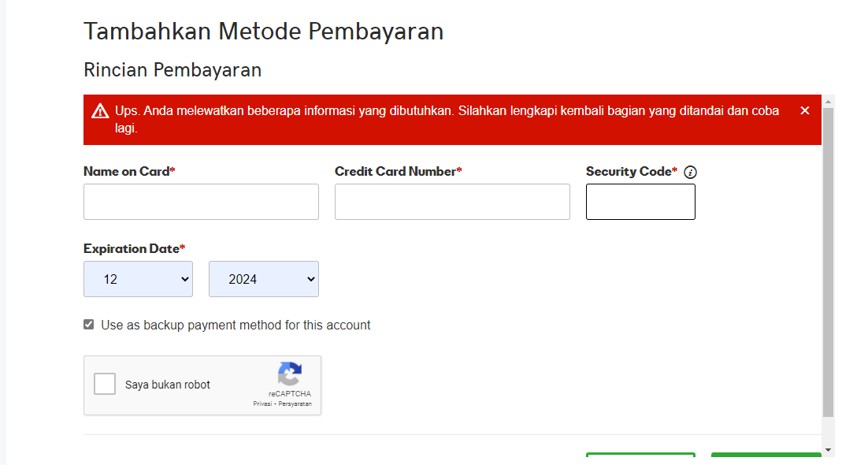Open Security Code info icon
The width and height of the screenshot is (868, 465).
coord(690,173)
